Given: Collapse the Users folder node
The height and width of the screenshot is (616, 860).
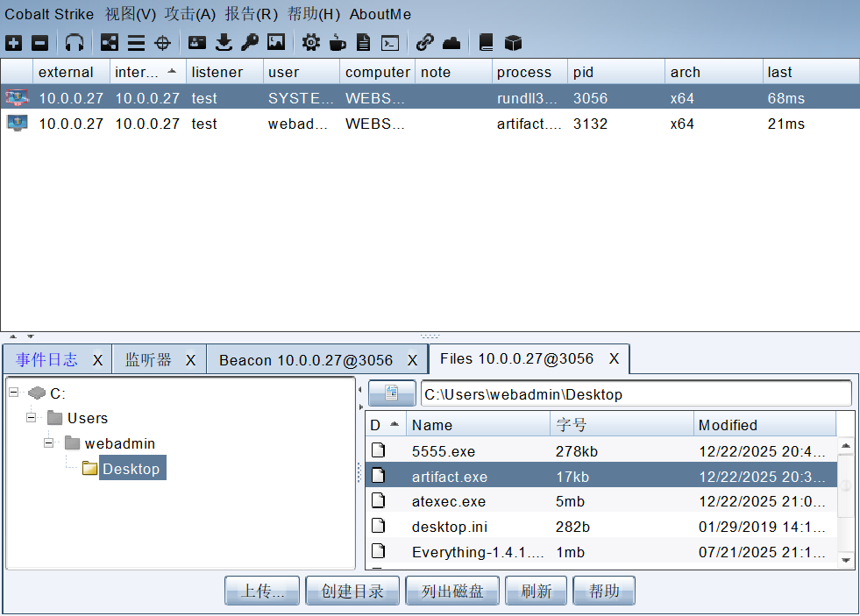Looking at the screenshot, I should click(32, 418).
